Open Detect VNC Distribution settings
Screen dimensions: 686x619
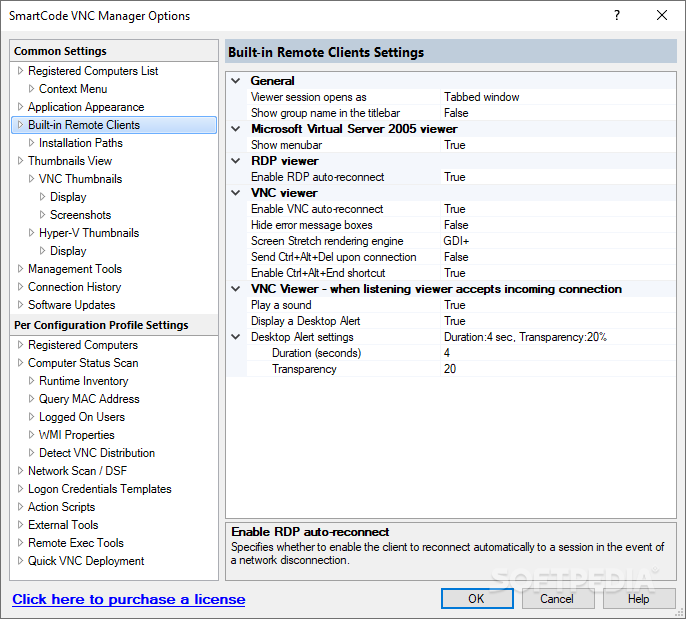point(97,452)
